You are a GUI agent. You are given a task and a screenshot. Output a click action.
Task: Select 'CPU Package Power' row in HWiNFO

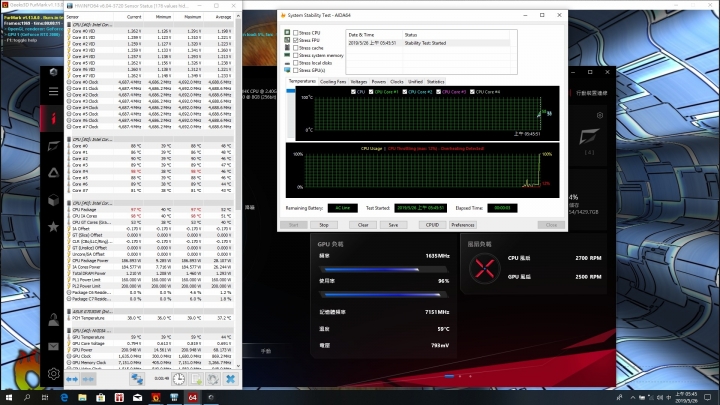tap(150, 260)
